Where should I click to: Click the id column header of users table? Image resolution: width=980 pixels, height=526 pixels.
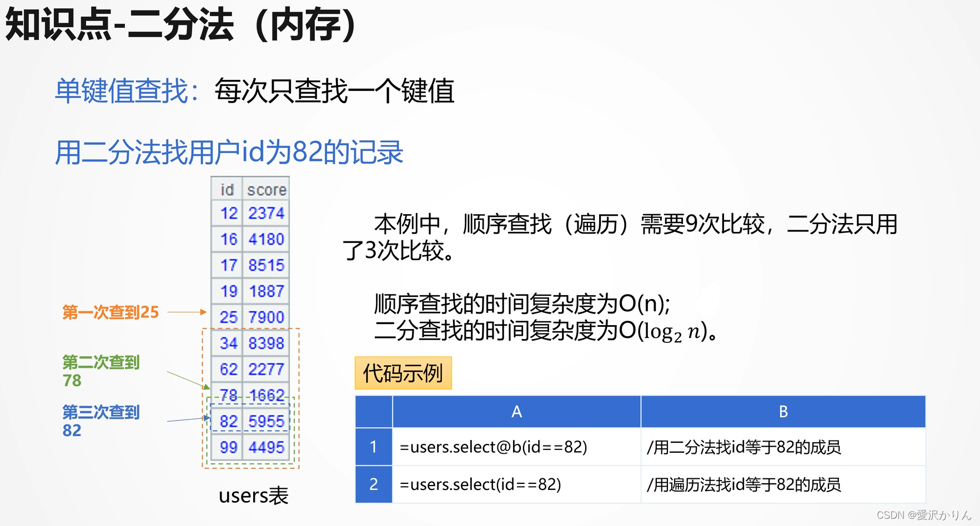pos(227,190)
